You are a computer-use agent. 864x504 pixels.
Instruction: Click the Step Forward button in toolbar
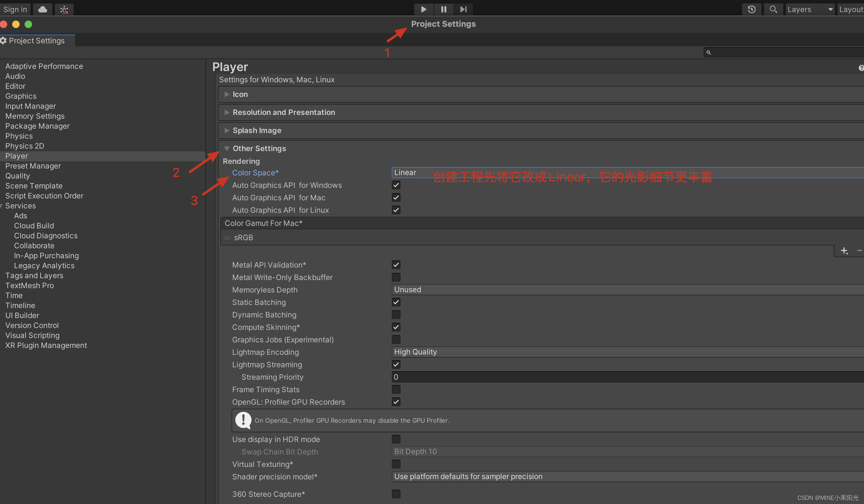click(x=462, y=8)
